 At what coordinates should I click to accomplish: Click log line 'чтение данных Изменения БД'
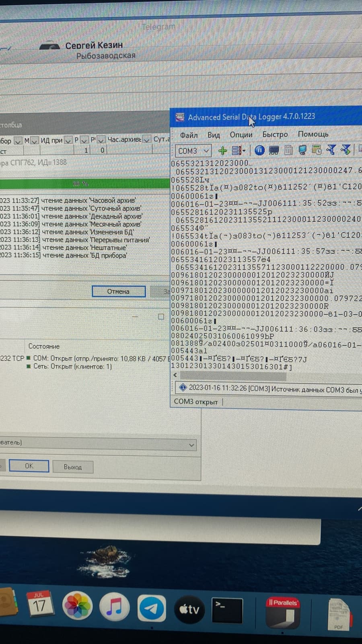[x=67, y=232]
